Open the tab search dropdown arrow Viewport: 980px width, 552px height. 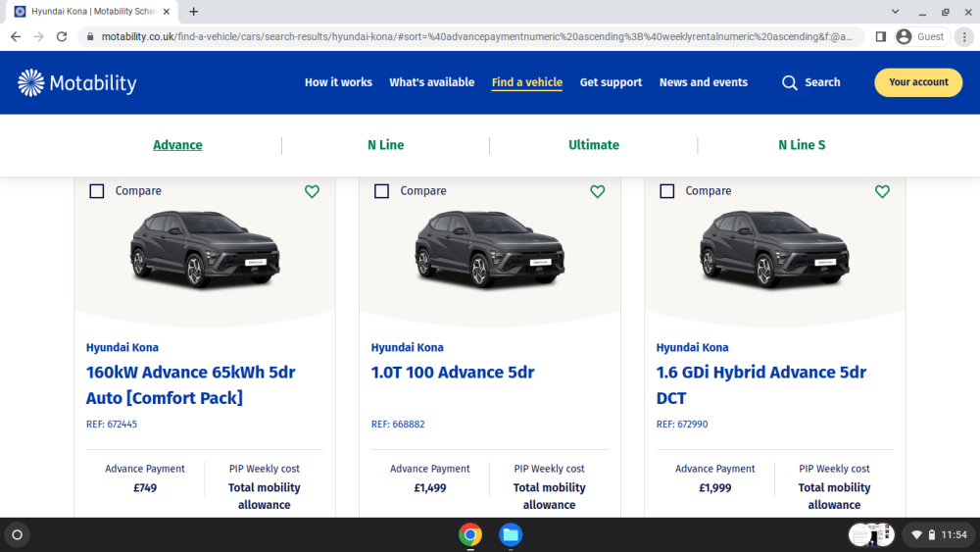coord(895,11)
